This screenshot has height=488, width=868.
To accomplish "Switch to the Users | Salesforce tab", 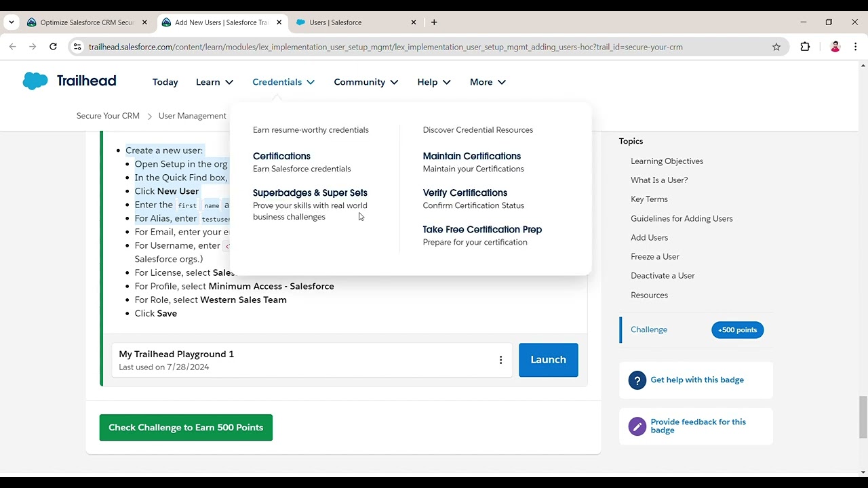I will coord(356,22).
